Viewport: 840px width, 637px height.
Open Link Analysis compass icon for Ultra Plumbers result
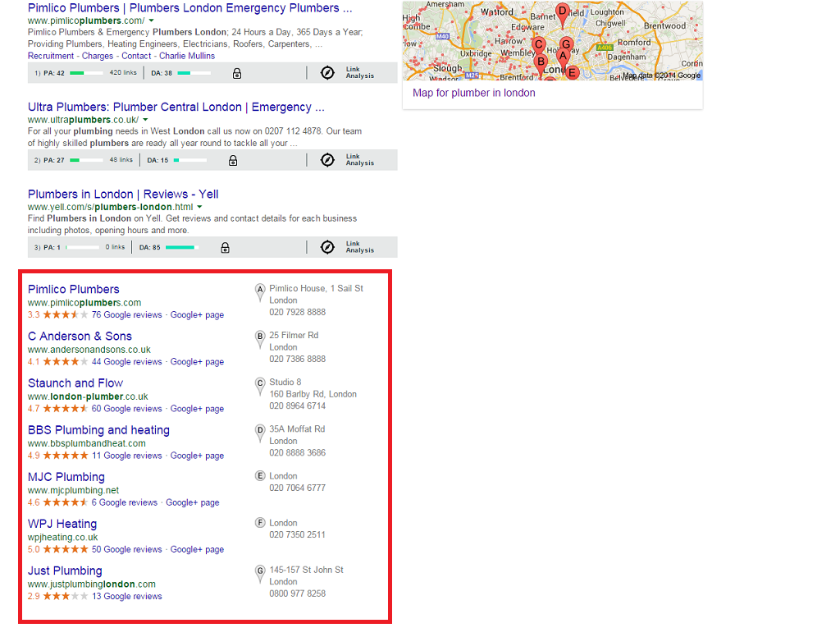(x=327, y=160)
